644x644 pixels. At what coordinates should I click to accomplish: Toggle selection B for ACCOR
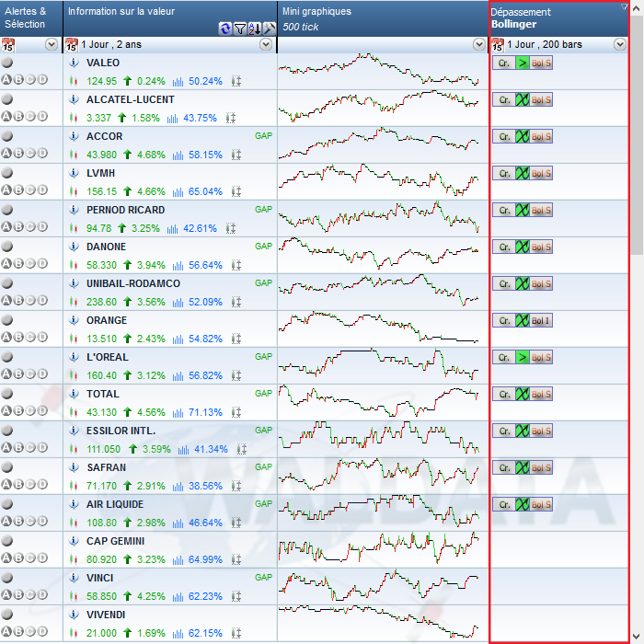[18, 154]
